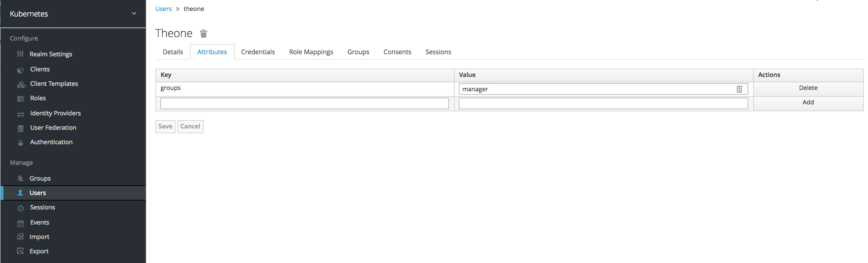Click the Realm Settings sliders icon

click(x=20, y=54)
